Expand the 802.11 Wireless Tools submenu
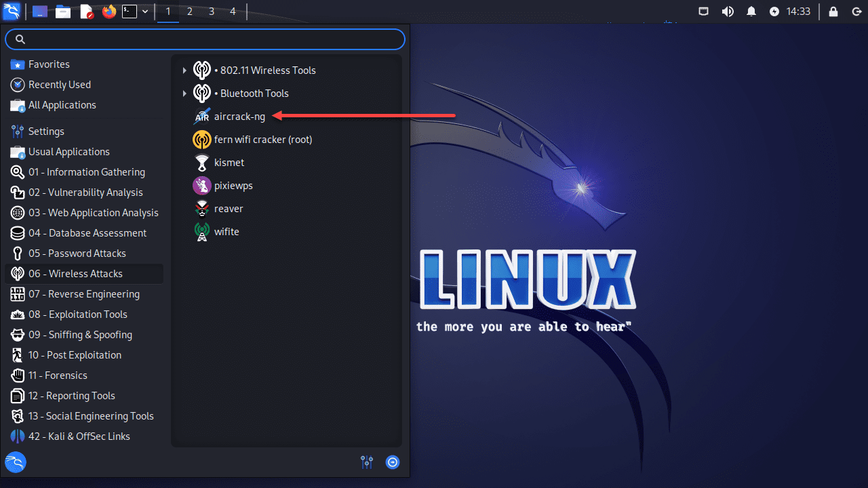This screenshot has width=868, height=488. coord(184,70)
